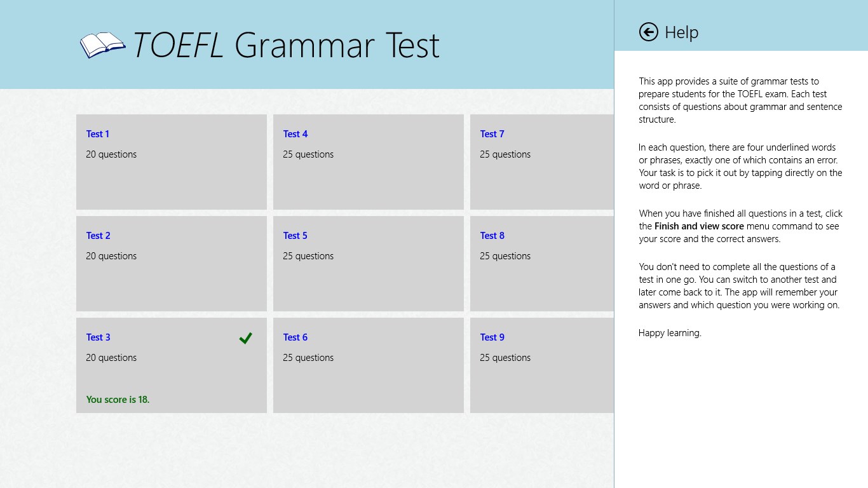The width and height of the screenshot is (868, 488).
Task: Click the TOEFL Grammar Test title
Action: (x=286, y=46)
